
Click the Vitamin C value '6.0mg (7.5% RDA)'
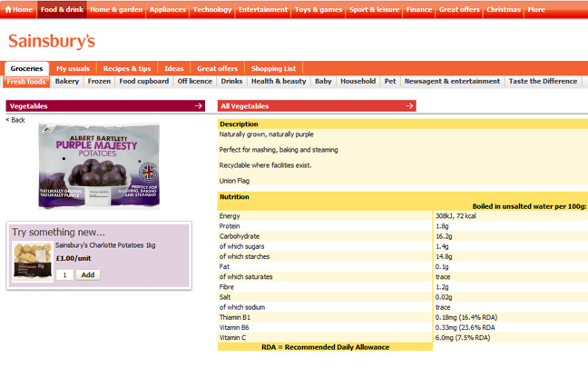click(463, 338)
